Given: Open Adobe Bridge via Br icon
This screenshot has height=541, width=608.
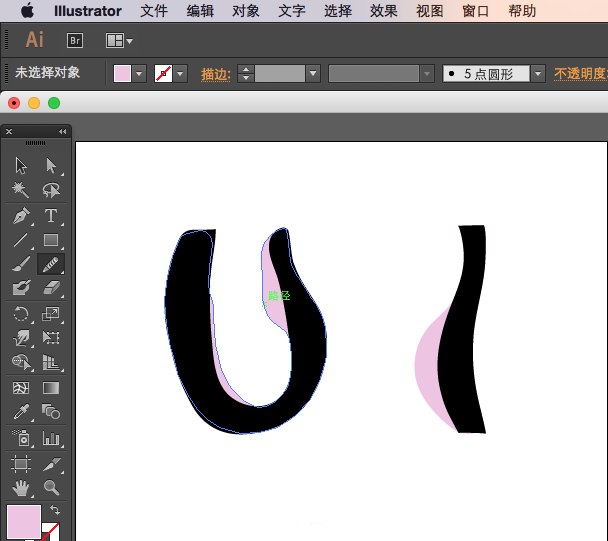Looking at the screenshot, I should [75, 40].
